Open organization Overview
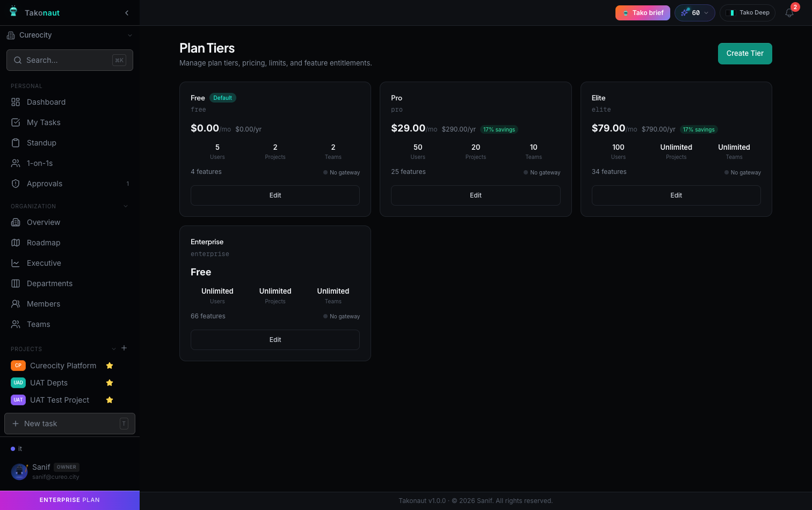Screen dimensions: 812x510 (x=70, y=222)
